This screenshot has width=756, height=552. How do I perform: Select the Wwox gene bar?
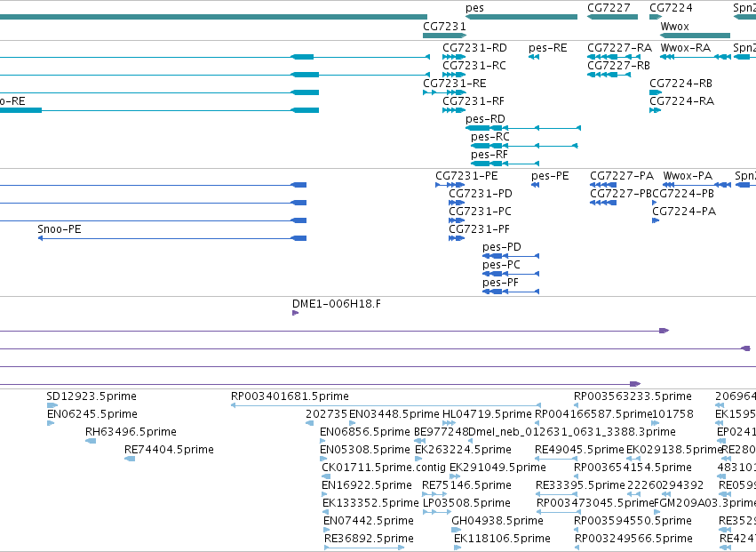695,36
